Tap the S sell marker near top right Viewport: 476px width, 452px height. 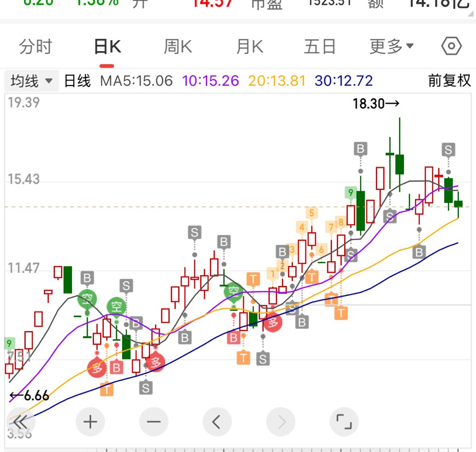(x=448, y=149)
